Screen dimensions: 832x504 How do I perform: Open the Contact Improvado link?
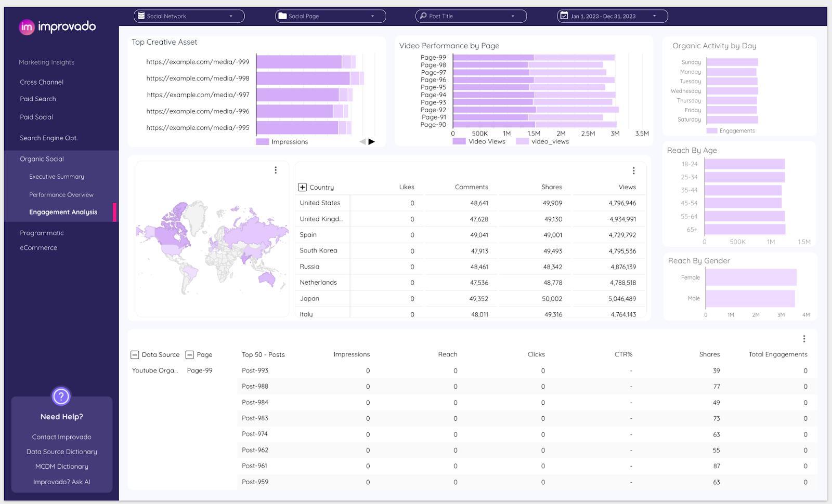click(61, 437)
